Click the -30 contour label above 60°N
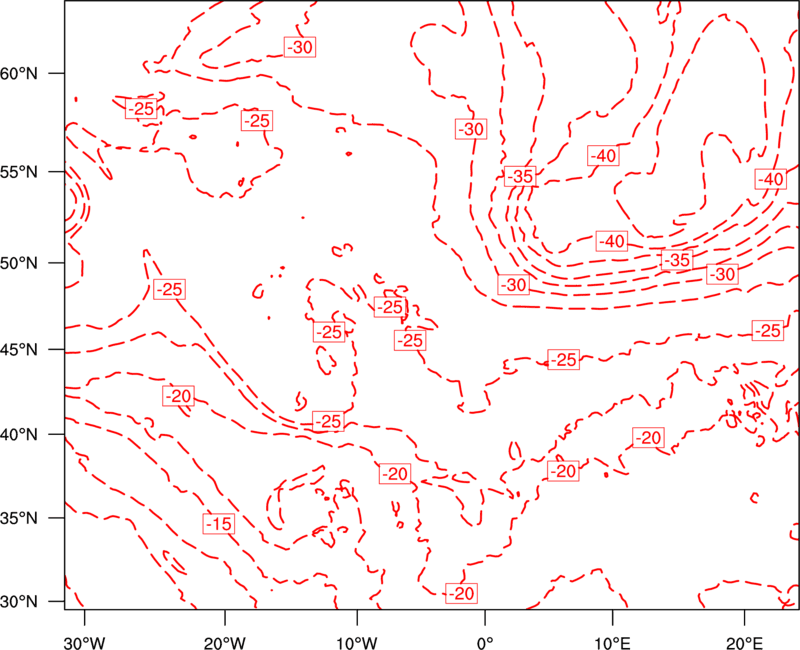 (x=300, y=47)
